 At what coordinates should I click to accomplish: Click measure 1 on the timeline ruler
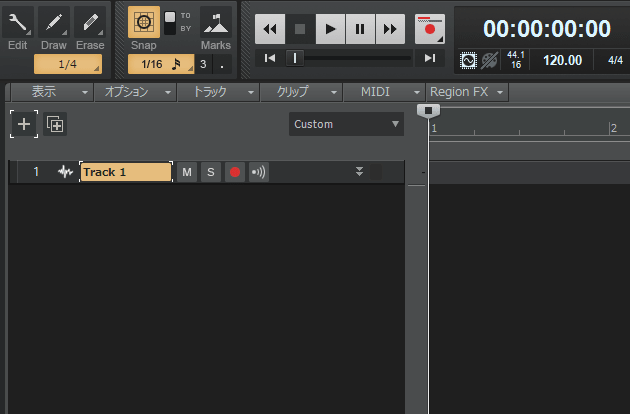click(434, 128)
